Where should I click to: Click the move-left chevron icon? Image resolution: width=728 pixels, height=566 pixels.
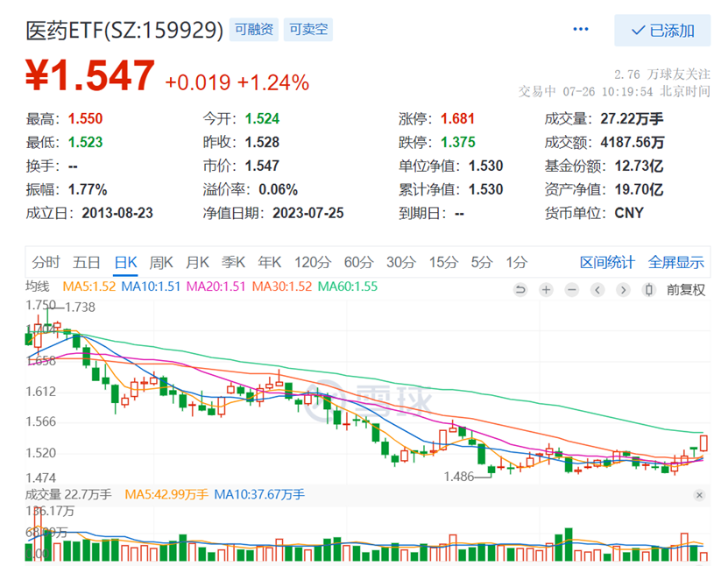click(x=597, y=290)
